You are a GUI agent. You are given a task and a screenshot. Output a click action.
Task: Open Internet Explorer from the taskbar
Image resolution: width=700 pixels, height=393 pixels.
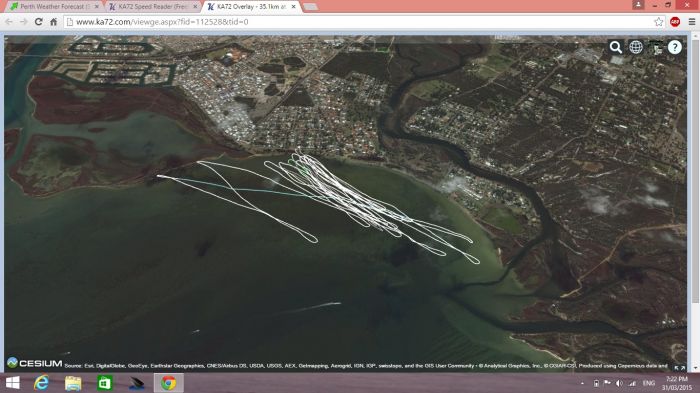(41, 383)
